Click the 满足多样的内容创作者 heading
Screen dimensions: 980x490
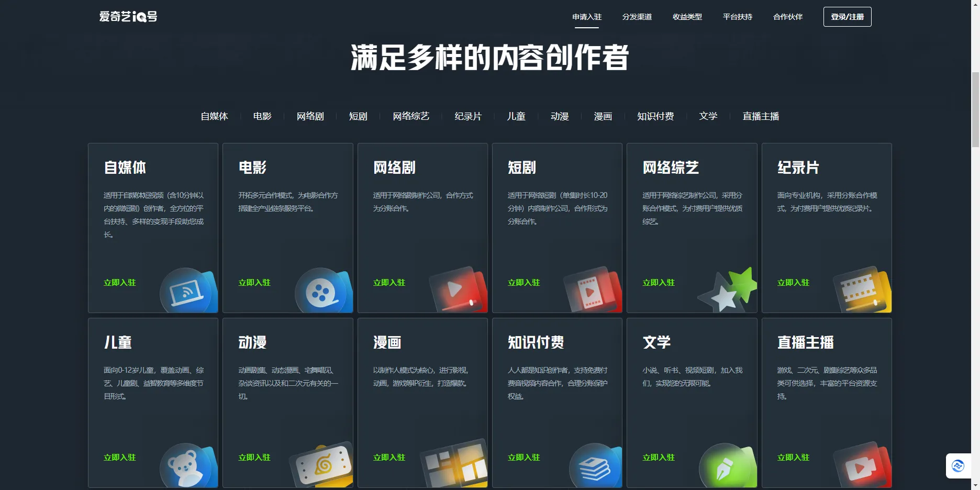(x=489, y=57)
